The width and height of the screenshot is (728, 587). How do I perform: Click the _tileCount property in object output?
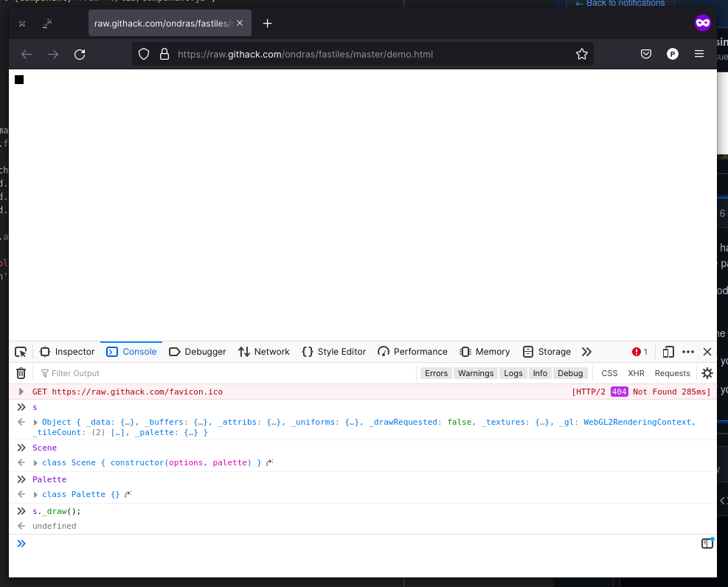click(57, 432)
